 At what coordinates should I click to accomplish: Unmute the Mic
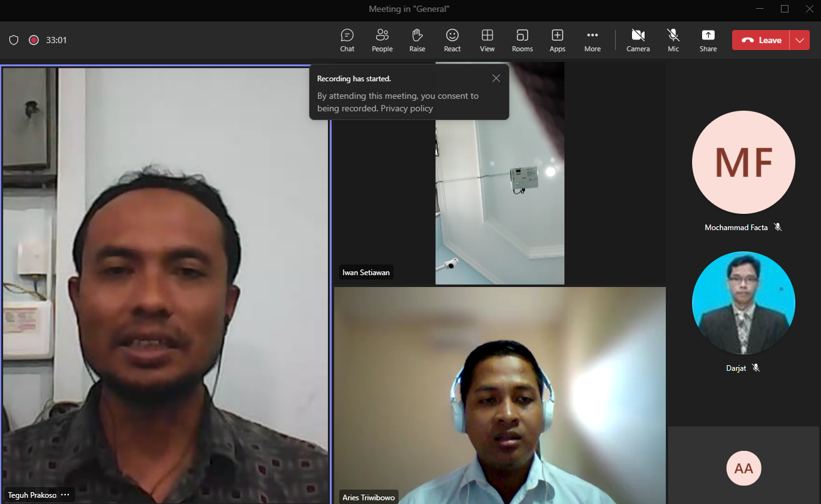[673, 40]
